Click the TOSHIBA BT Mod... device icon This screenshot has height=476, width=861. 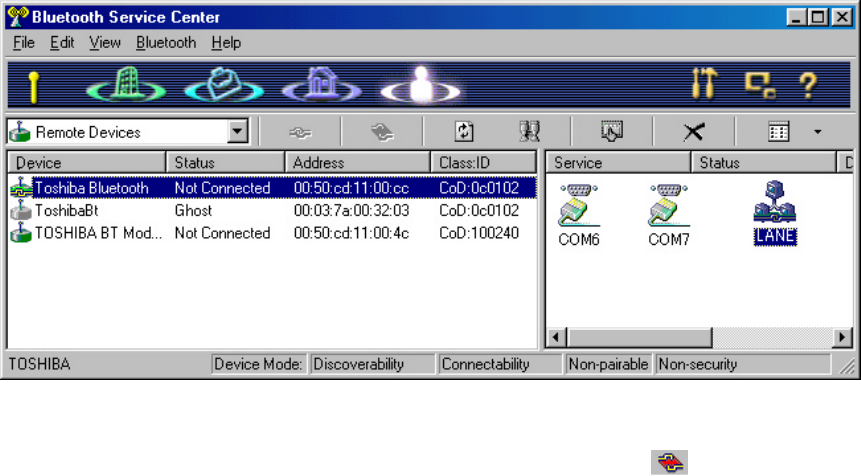coord(21,233)
